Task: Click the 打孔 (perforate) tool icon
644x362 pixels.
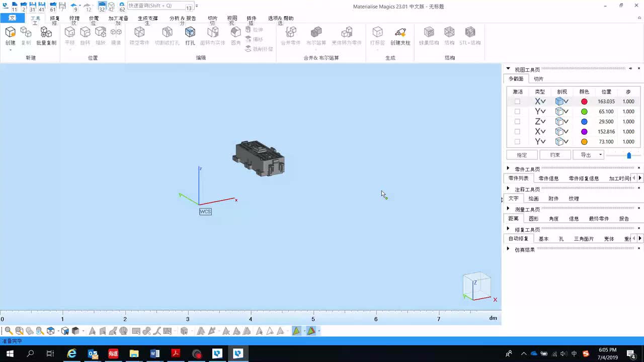Action: point(190,33)
